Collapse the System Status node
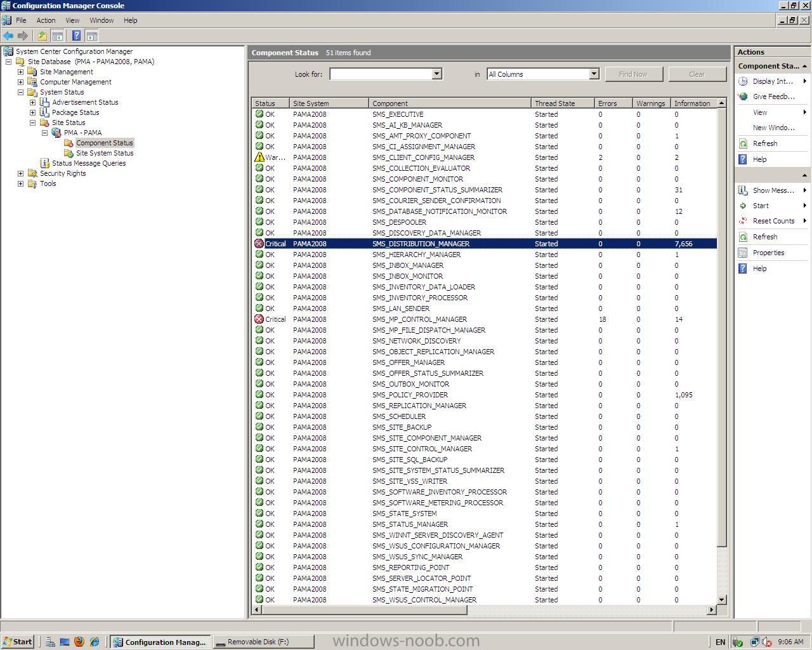This screenshot has height=650, width=812. point(20,92)
